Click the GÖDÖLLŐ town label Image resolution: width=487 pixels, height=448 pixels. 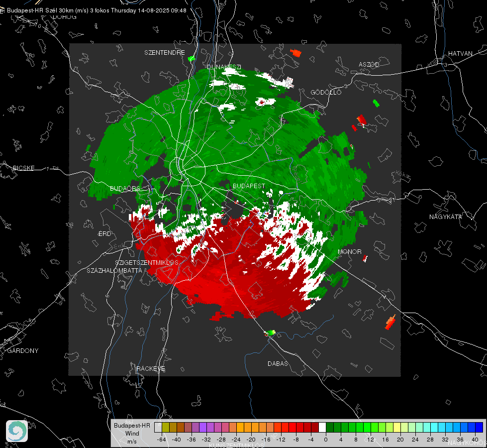326,92
